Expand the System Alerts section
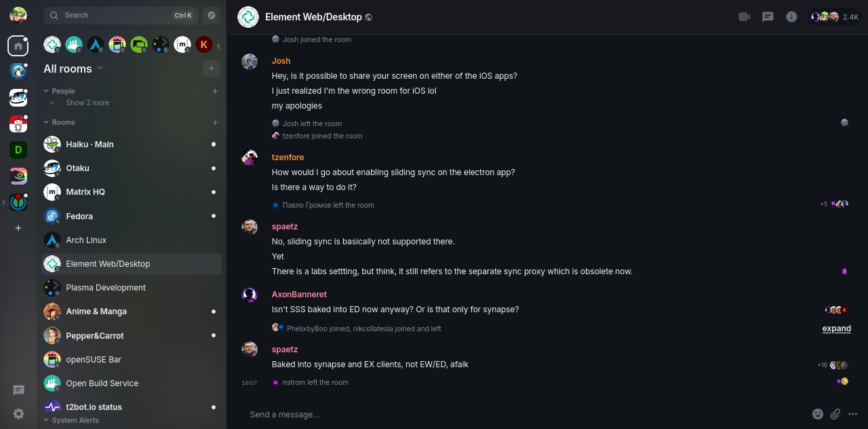The image size is (868, 429). pyautogui.click(x=46, y=420)
